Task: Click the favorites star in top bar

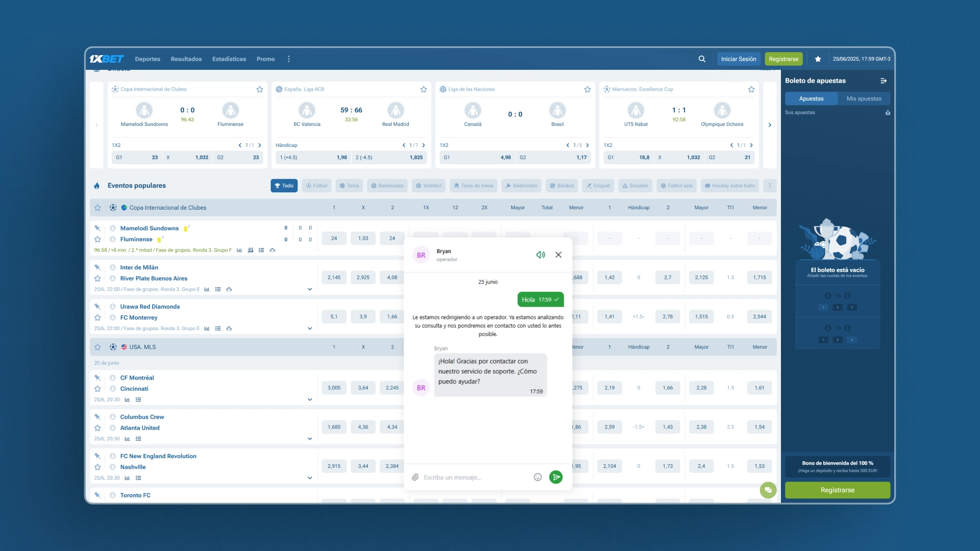Action: coord(818,59)
